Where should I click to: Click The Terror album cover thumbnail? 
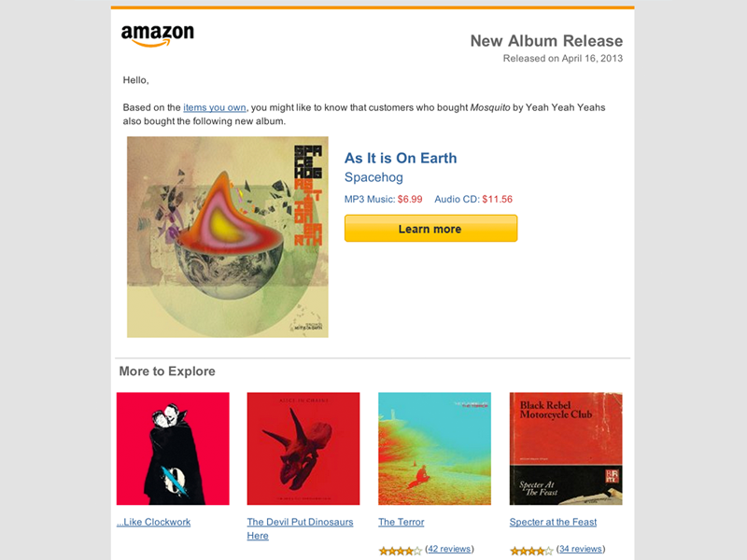pyautogui.click(x=434, y=449)
